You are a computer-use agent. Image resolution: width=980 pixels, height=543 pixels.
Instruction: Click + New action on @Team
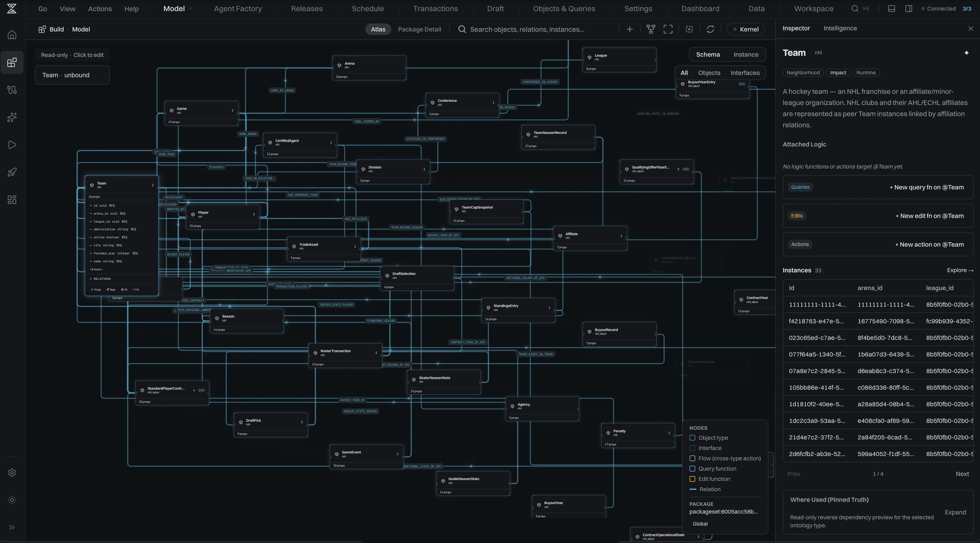[x=929, y=244]
